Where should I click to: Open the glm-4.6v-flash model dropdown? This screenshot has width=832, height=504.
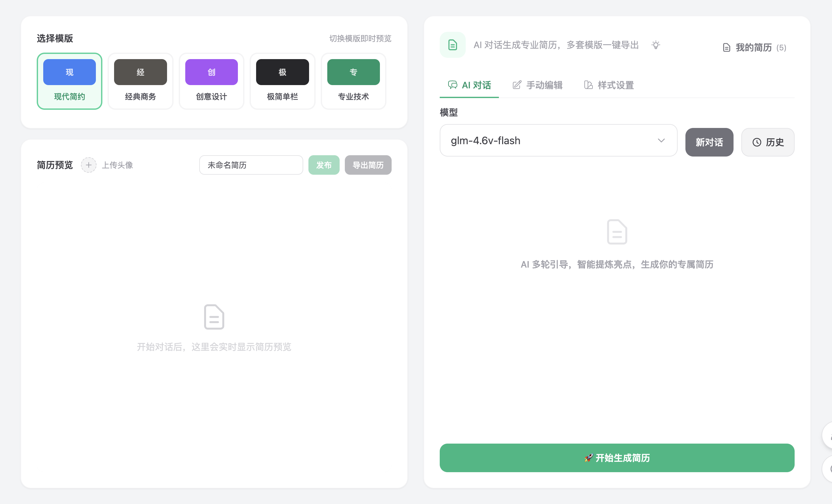pos(558,140)
